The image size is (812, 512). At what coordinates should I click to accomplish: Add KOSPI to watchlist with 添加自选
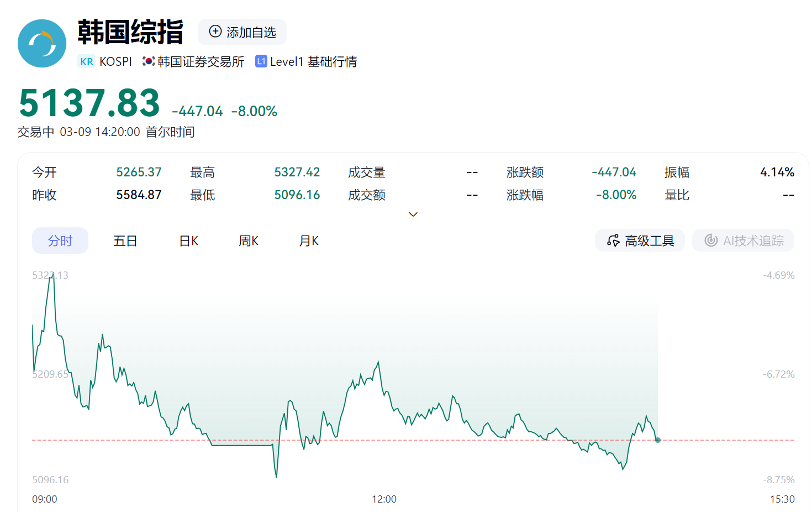pyautogui.click(x=242, y=32)
